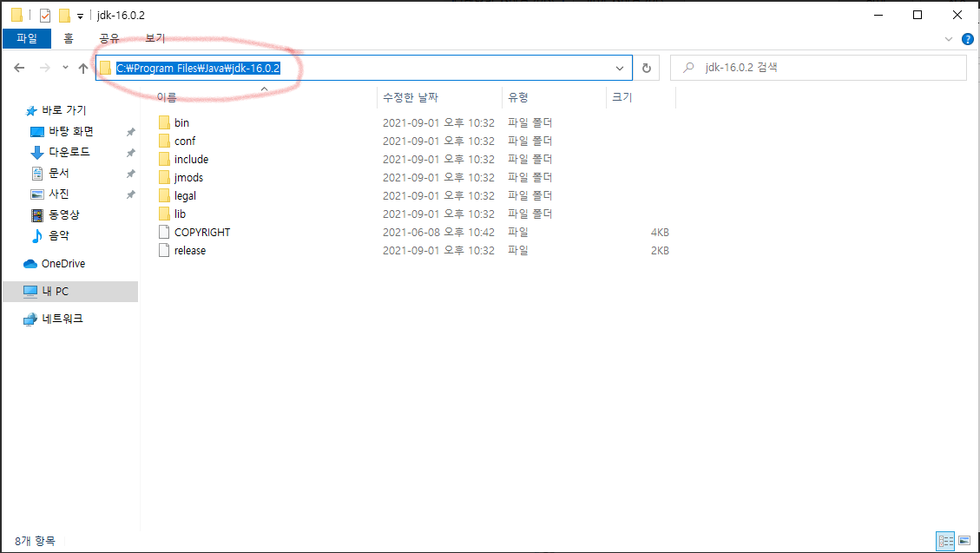Image resolution: width=980 pixels, height=553 pixels.
Task: Open OneDrive in navigation pane
Action: click(62, 264)
